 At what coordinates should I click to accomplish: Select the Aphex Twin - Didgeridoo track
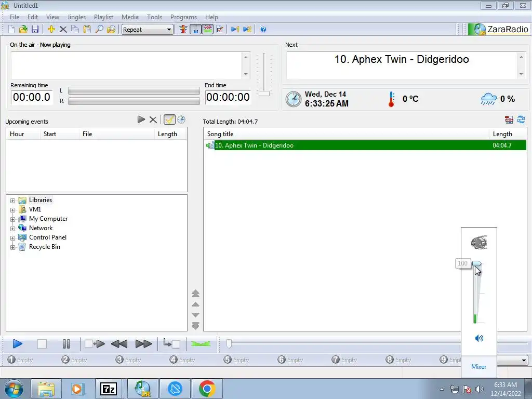point(365,145)
